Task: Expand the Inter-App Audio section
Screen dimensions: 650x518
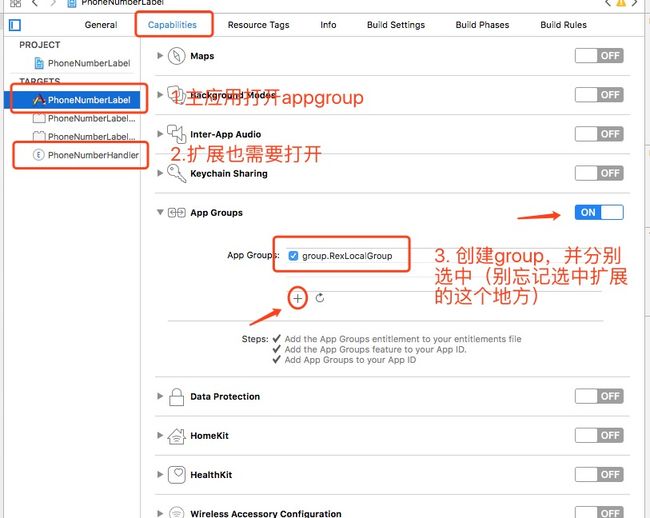Action: pyautogui.click(x=160, y=134)
